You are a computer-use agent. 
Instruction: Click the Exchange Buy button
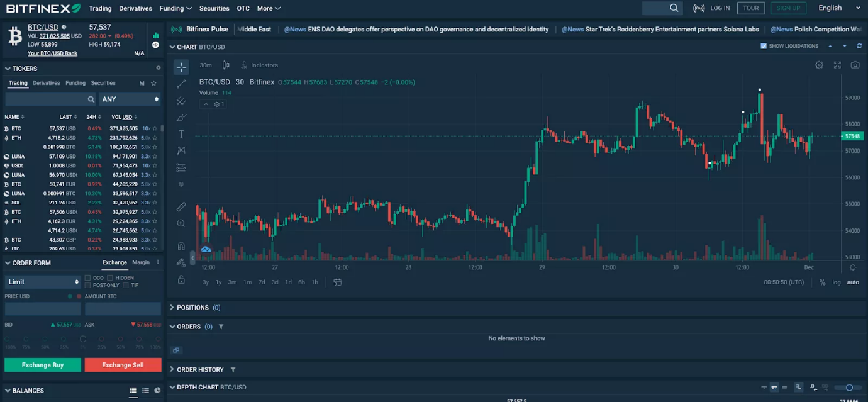(x=43, y=365)
